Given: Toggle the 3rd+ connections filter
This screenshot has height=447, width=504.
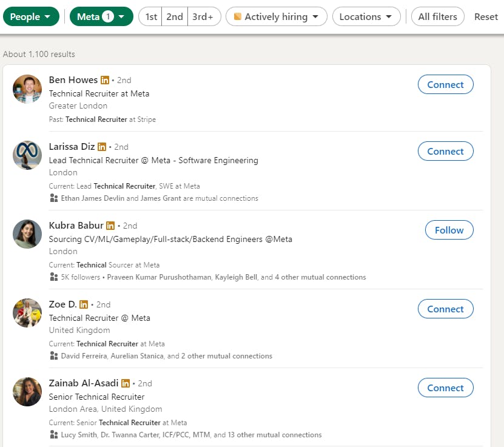Looking at the screenshot, I should (x=203, y=16).
